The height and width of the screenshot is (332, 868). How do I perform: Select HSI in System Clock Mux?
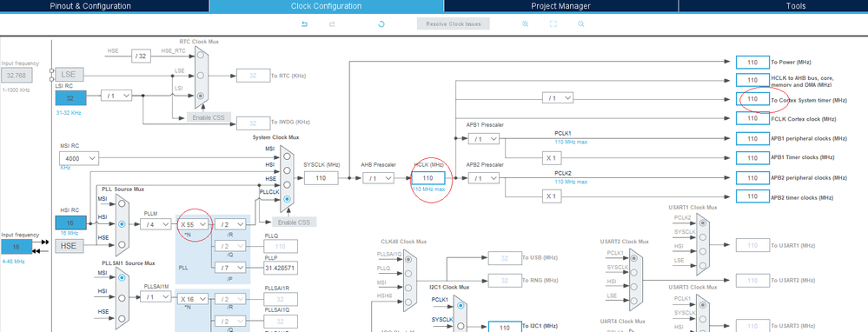click(286, 170)
